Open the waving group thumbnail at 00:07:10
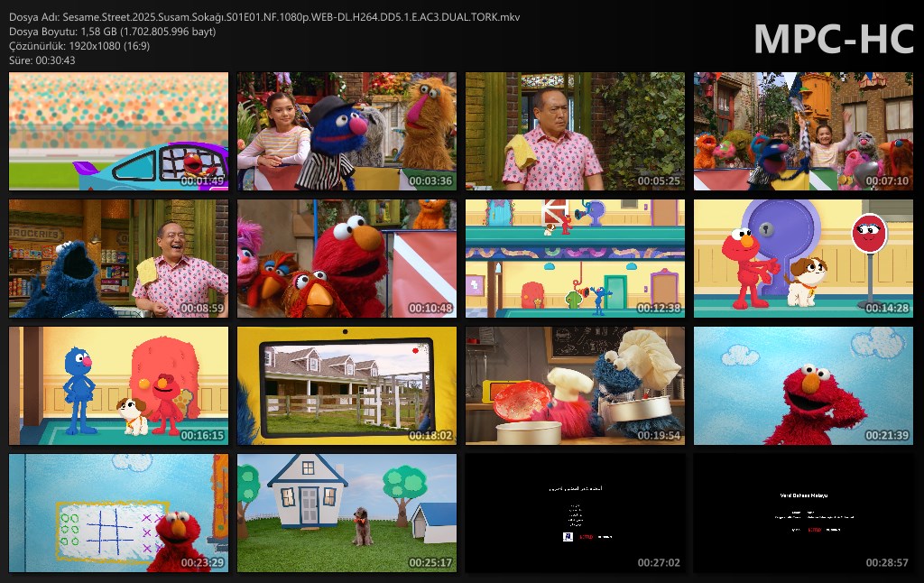Image resolution: width=924 pixels, height=583 pixels. pos(803,132)
